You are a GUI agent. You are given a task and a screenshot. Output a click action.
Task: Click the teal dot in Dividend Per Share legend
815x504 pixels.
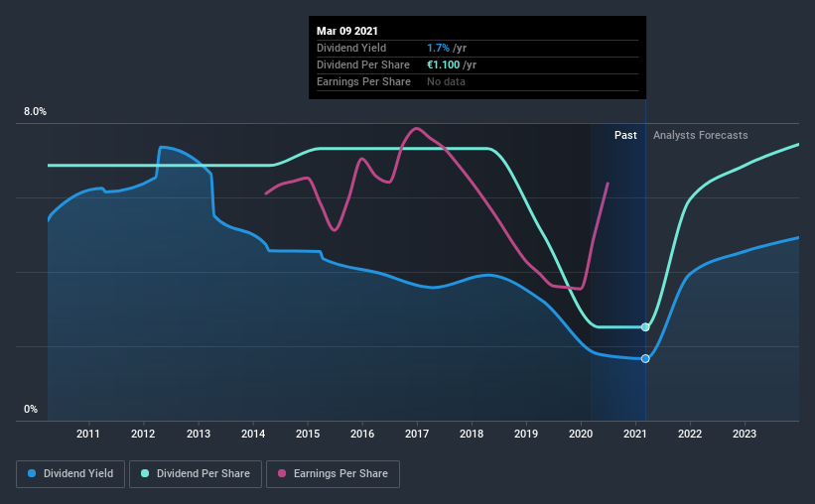pyautogui.click(x=145, y=473)
